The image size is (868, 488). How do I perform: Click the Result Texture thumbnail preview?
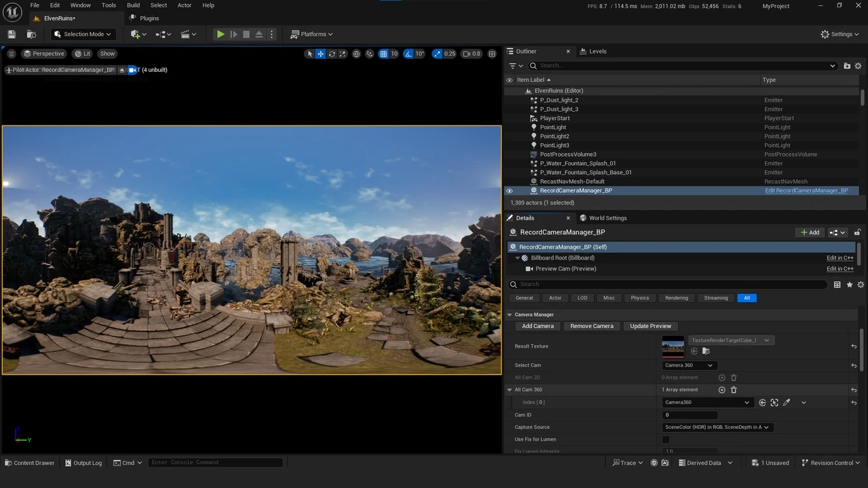coord(673,347)
